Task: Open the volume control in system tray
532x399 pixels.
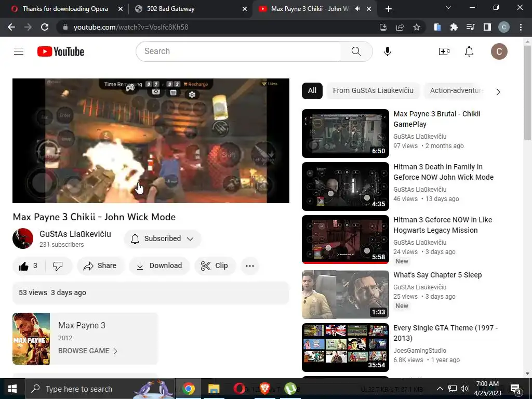Action: pyautogui.click(x=464, y=389)
